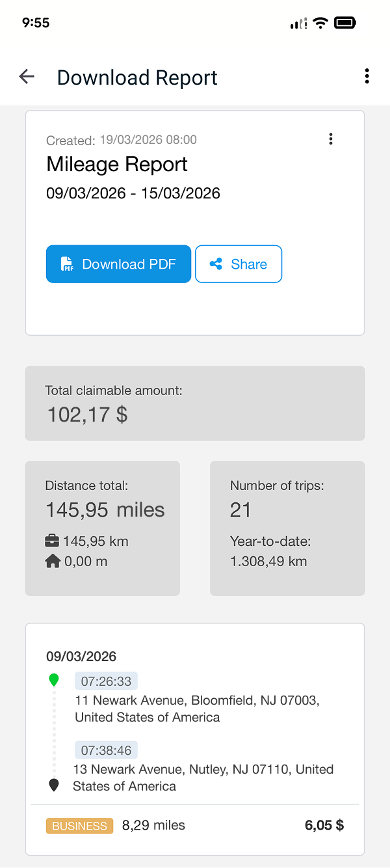The image size is (390, 868).
Task: Open the three-dot menu on the Mileage Report card
Action: (331, 139)
